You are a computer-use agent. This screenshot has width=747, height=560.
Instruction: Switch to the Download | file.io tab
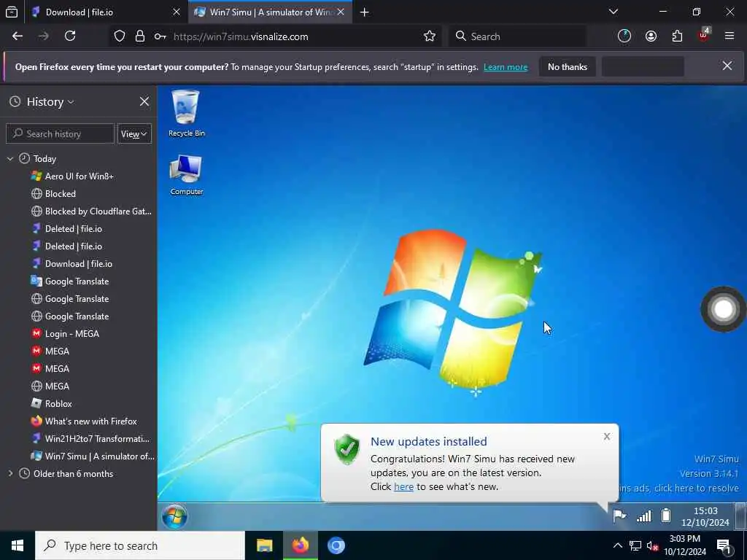106,12
